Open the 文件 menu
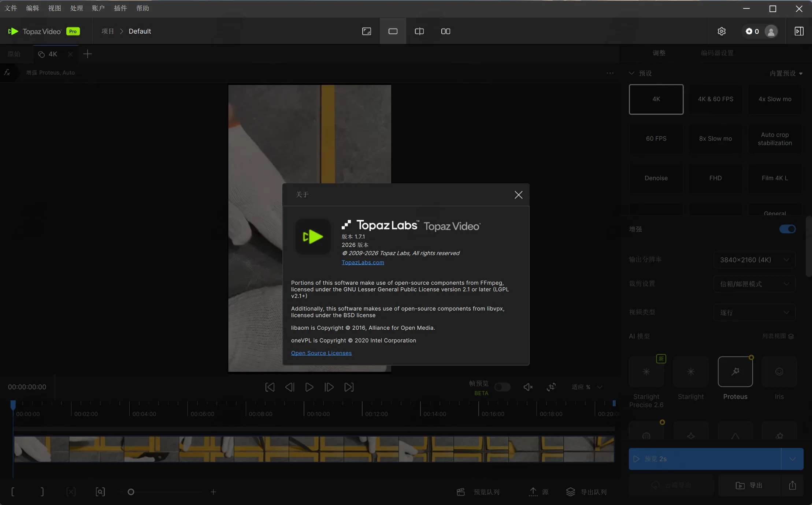 tap(11, 8)
